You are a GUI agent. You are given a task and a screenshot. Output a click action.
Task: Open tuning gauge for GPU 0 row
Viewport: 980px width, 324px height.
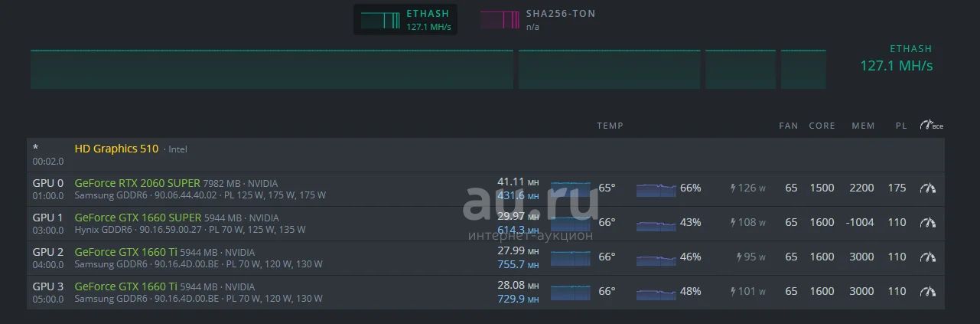[928, 188]
